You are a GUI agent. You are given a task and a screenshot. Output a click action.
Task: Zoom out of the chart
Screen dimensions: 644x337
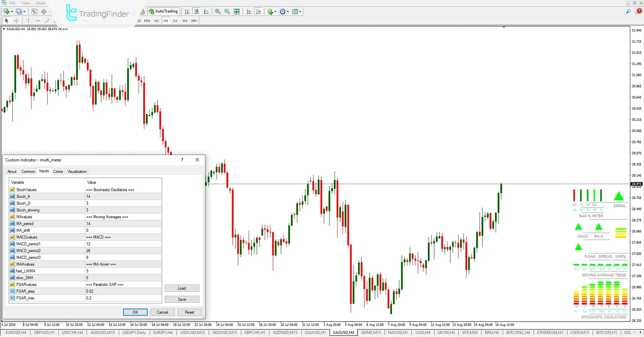point(227,11)
